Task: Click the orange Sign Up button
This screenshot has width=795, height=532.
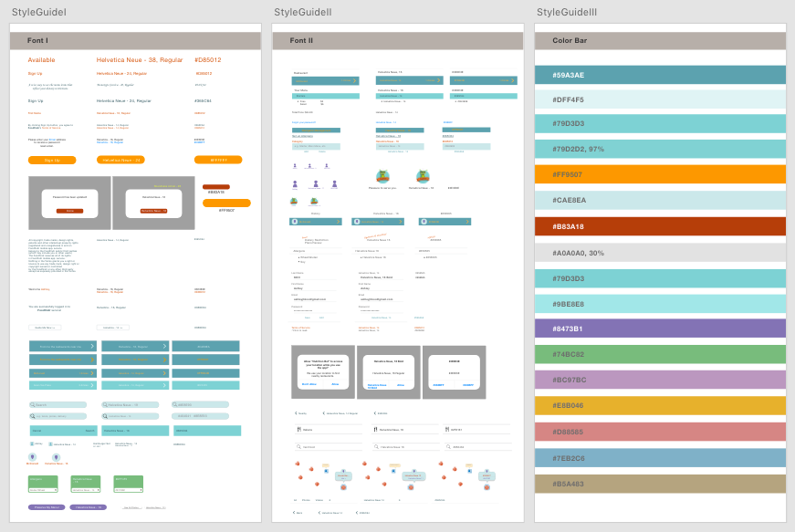Action: tap(52, 160)
